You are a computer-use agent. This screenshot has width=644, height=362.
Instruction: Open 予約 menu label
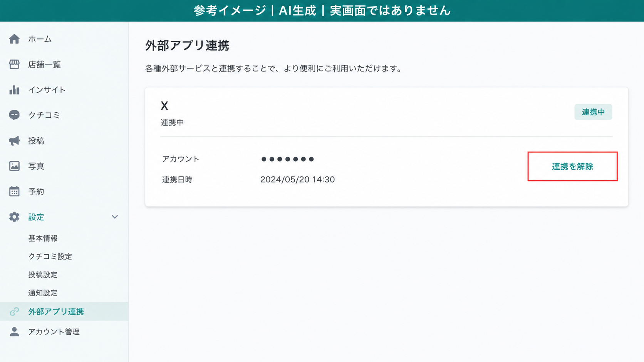[x=36, y=191]
